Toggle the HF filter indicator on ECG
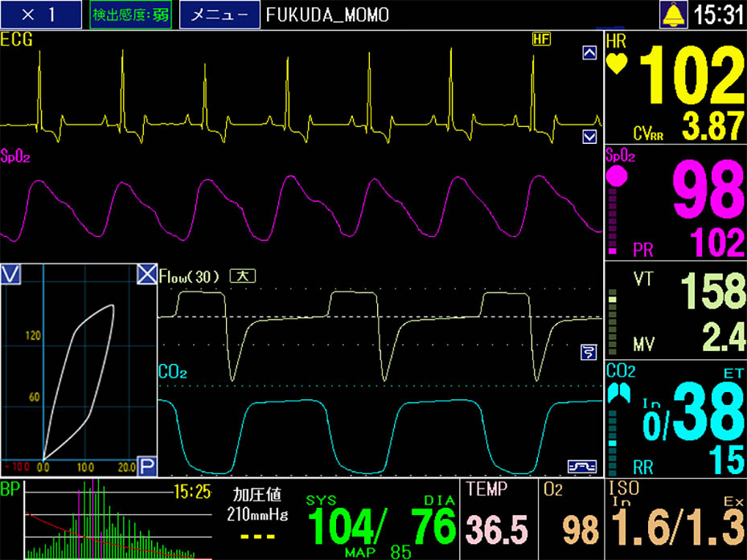 (540, 39)
